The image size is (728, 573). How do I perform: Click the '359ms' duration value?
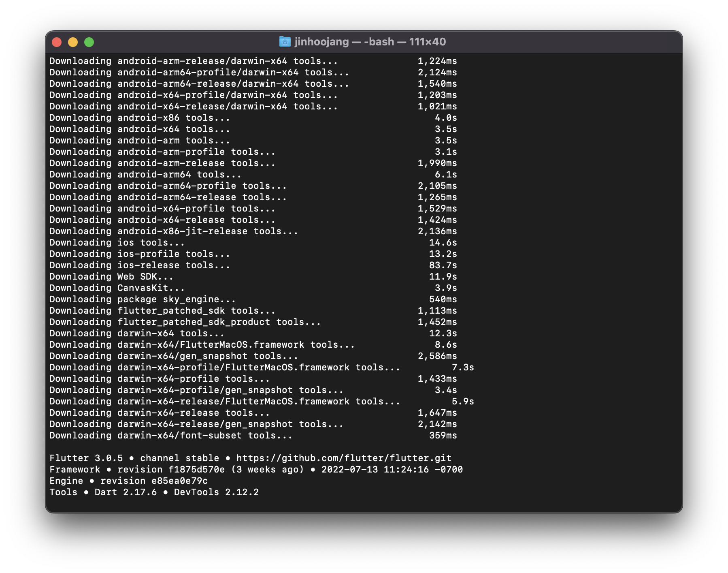[443, 436]
